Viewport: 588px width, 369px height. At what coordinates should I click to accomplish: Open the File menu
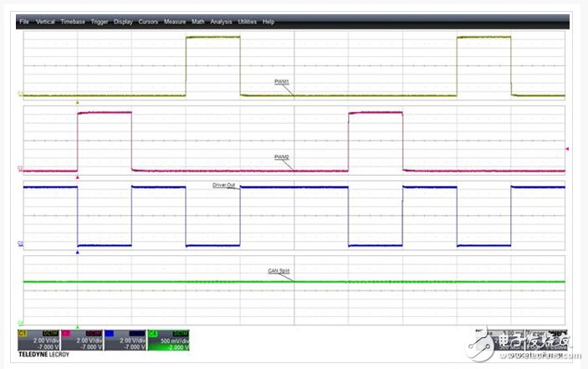tap(24, 22)
